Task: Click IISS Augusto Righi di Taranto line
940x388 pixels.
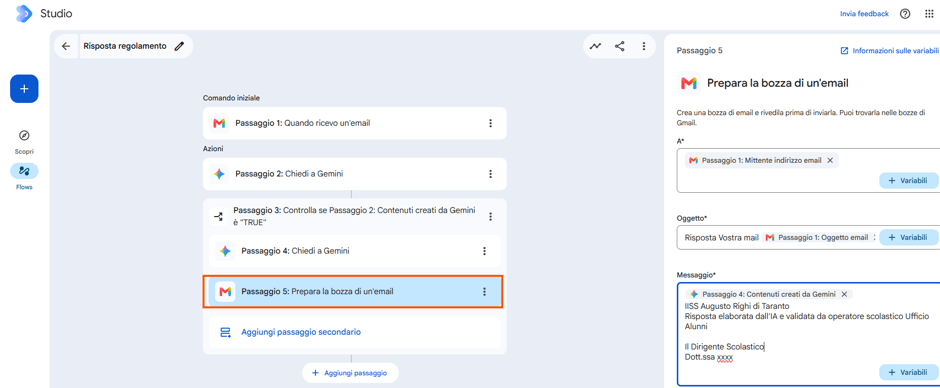Action: click(737, 305)
